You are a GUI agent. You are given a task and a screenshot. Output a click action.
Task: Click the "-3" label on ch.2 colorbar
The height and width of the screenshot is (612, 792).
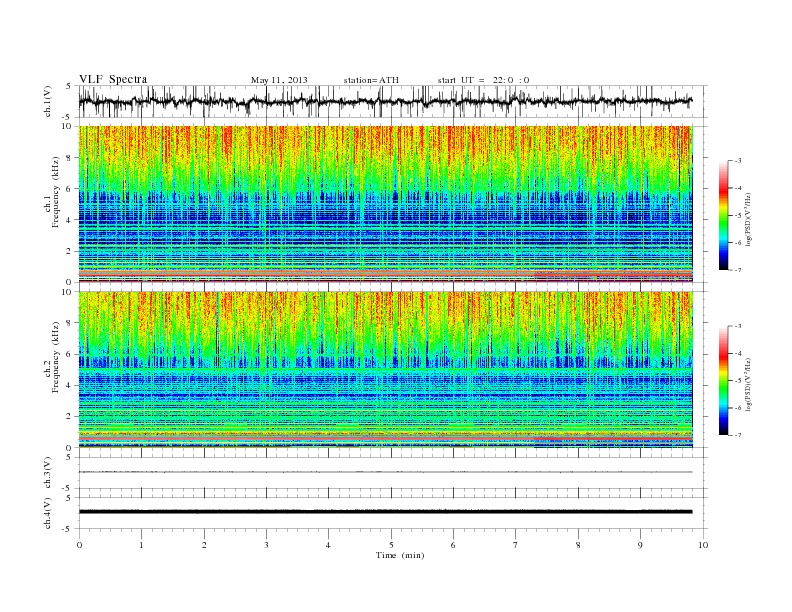[x=738, y=326]
